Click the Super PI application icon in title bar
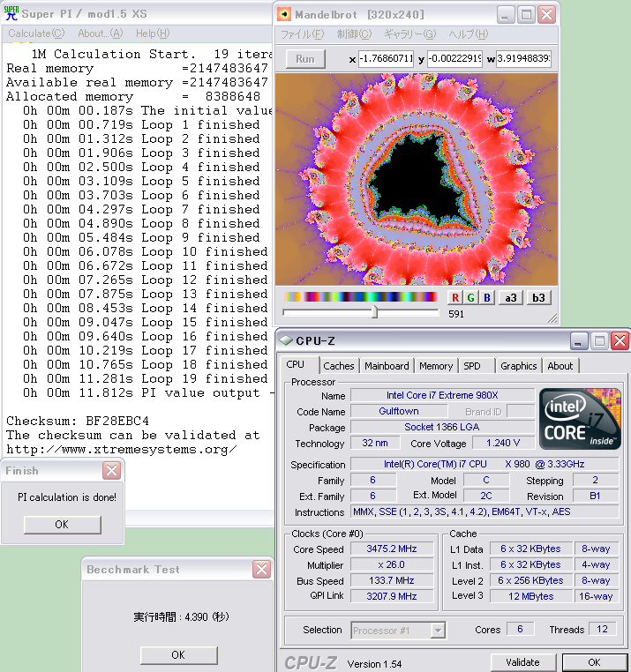Image resolution: width=631 pixels, height=672 pixels. [11, 13]
